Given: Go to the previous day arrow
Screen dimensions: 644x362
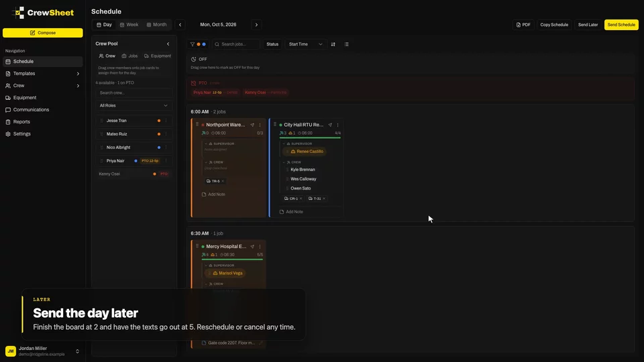Looking at the screenshot, I should (180, 25).
